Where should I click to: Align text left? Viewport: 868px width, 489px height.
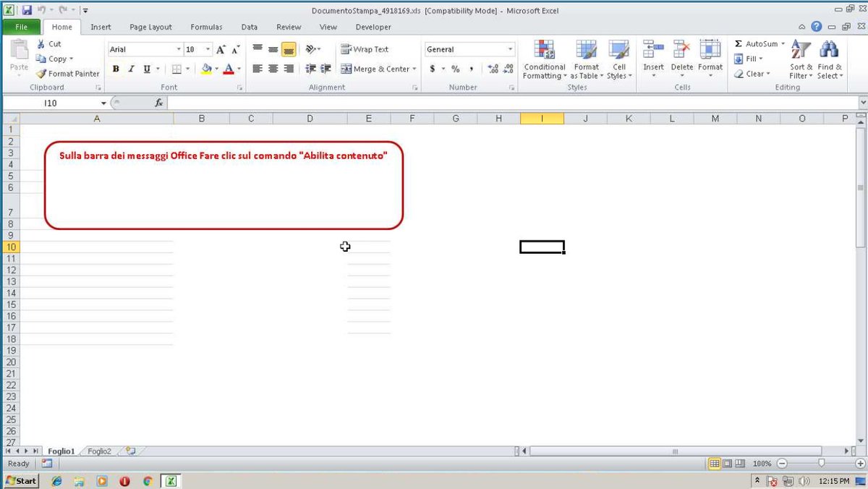coord(258,69)
